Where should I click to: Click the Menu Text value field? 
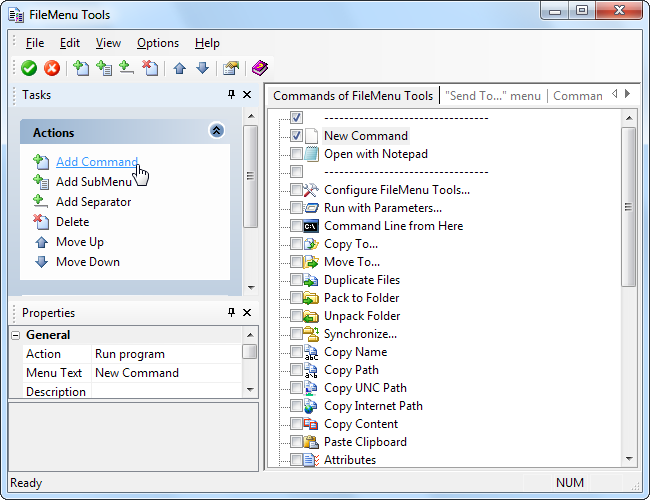(x=167, y=373)
